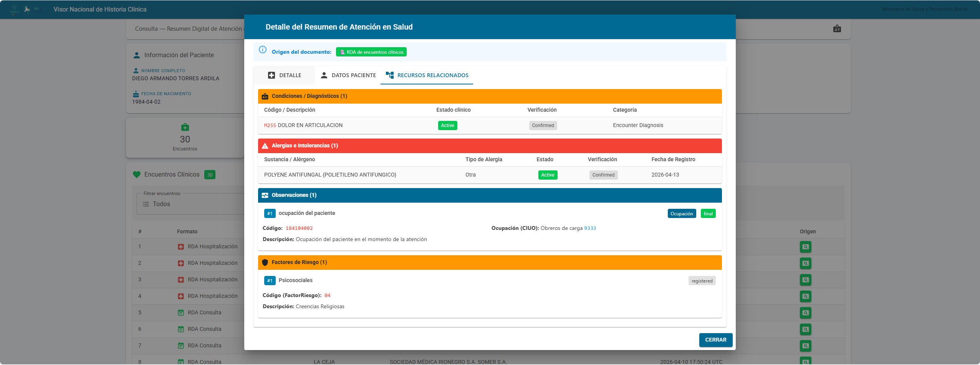Viewport: 980px width, 365px height.
Task: Open the DATOS PACIENTE tab
Action: click(x=348, y=75)
